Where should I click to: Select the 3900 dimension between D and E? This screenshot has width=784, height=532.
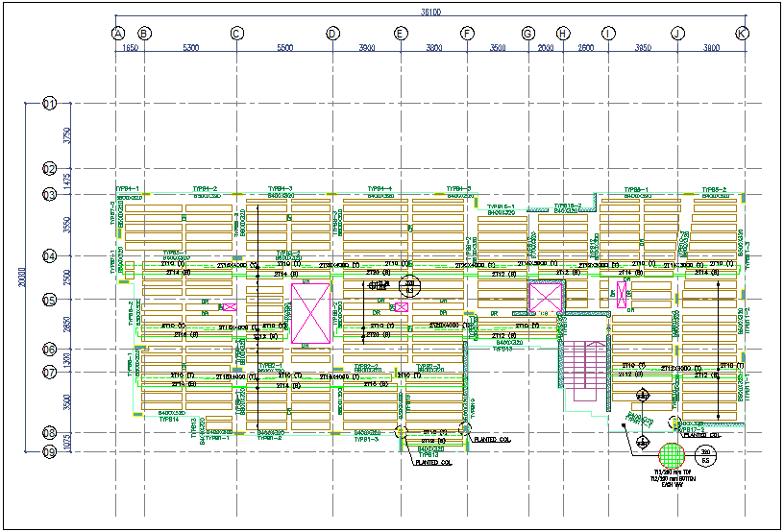coord(367,48)
